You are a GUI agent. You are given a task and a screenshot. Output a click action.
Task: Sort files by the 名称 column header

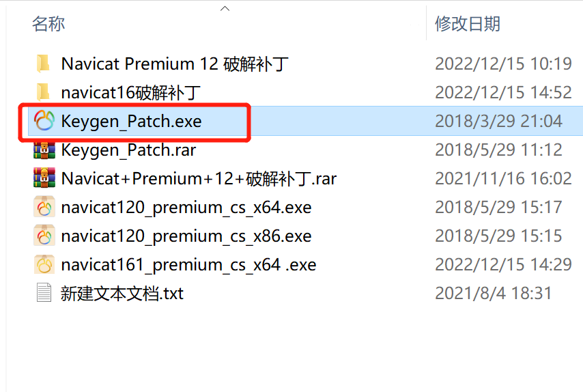pyautogui.click(x=48, y=24)
